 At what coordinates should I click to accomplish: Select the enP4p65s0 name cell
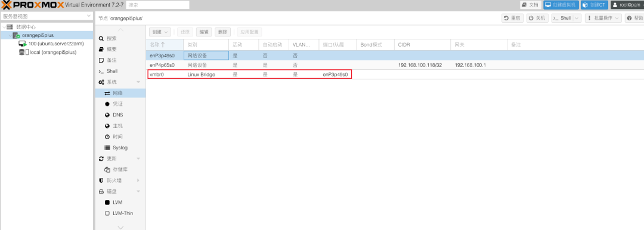point(165,65)
